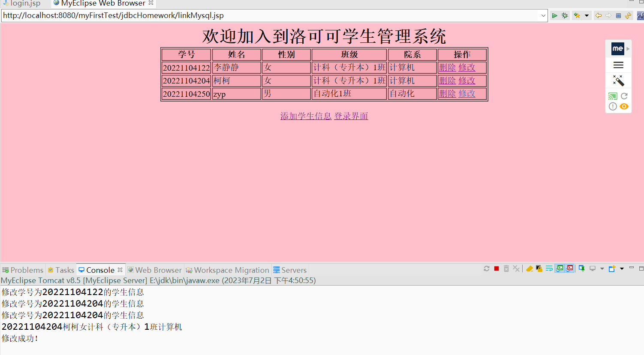Click 修改 link for 柯柯

pos(467,81)
